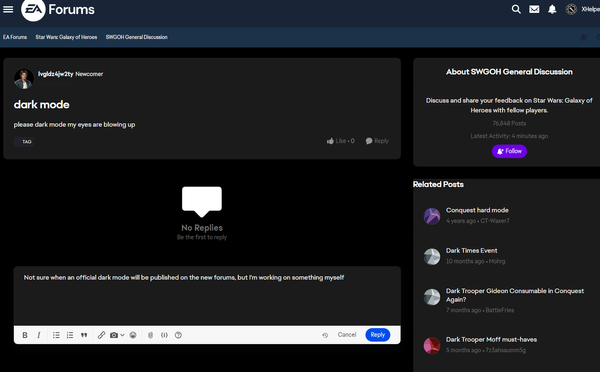The width and height of the screenshot is (600, 372).
Task: Insert a numbered list
Action: 70,335
